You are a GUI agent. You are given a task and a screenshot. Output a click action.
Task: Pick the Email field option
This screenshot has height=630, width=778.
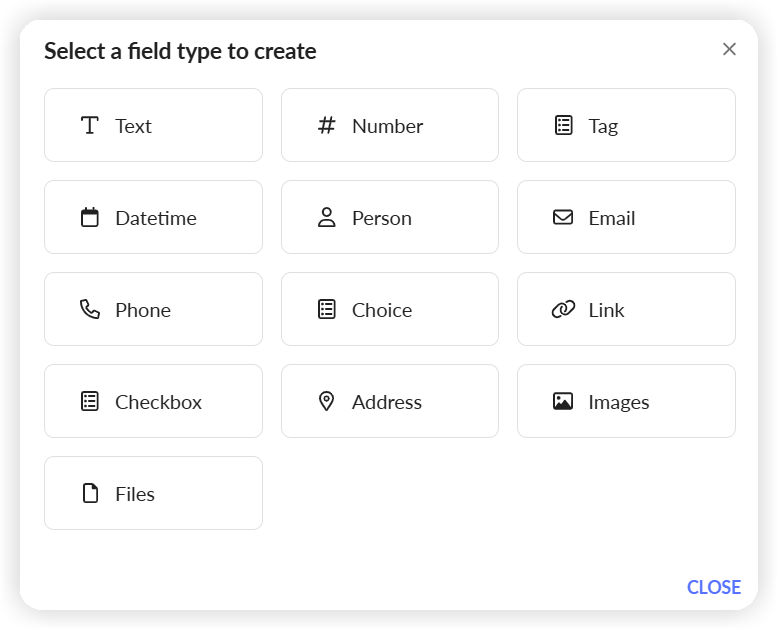(x=626, y=217)
